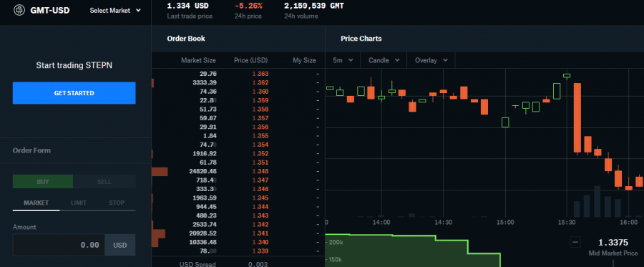The width and height of the screenshot is (644, 267).
Task: Select the order book row priced 1.344
Action: tap(238, 207)
